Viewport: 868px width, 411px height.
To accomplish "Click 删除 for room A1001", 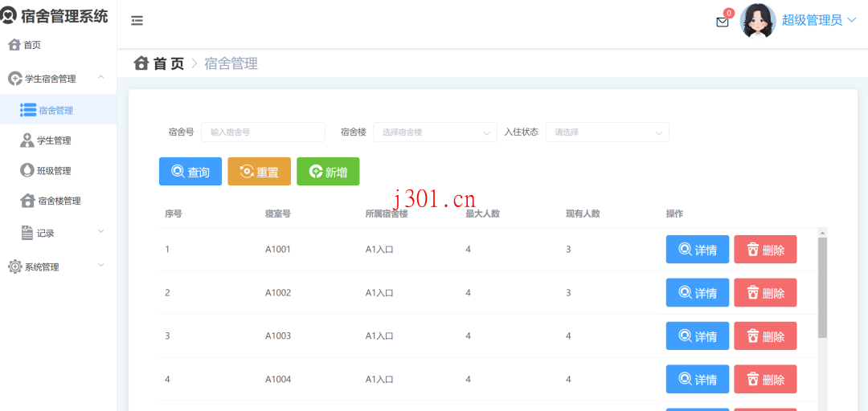I will (x=766, y=250).
